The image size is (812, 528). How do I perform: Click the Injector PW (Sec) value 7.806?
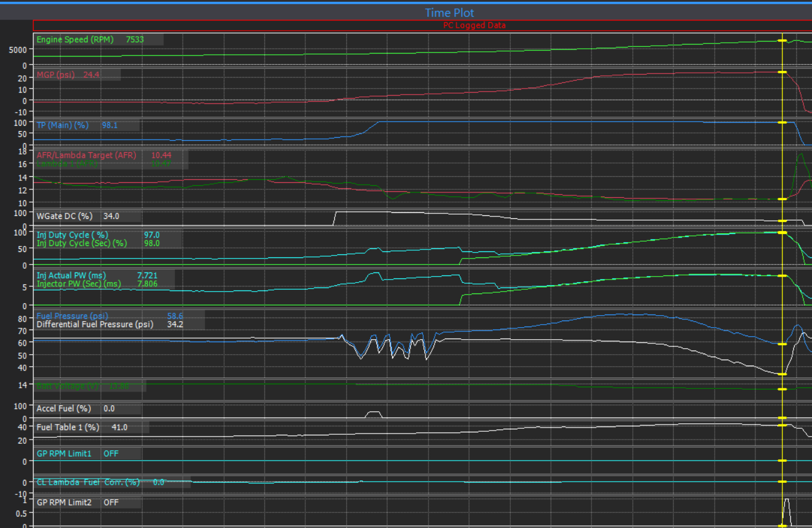click(x=148, y=284)
